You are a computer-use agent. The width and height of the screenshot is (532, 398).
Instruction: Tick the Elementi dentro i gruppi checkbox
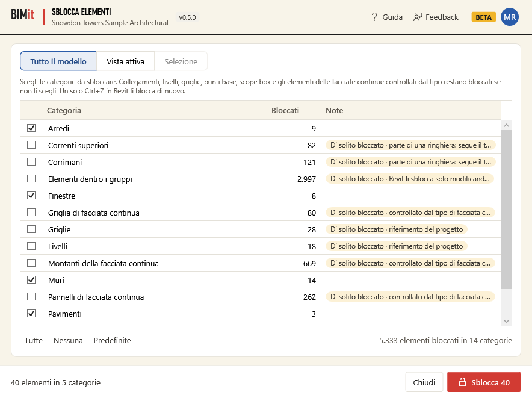point(31,179)
